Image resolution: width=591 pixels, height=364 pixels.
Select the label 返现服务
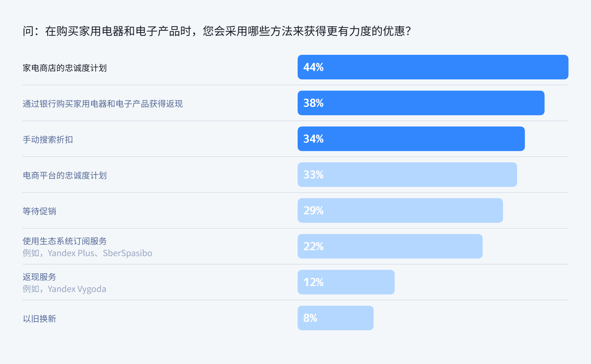(39, 277)
